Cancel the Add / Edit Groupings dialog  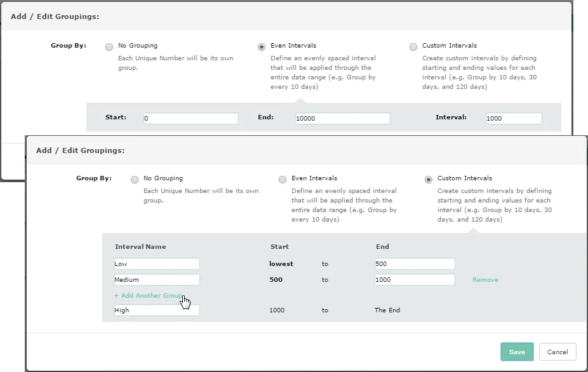pyautogui.click(x=558, y=352)
